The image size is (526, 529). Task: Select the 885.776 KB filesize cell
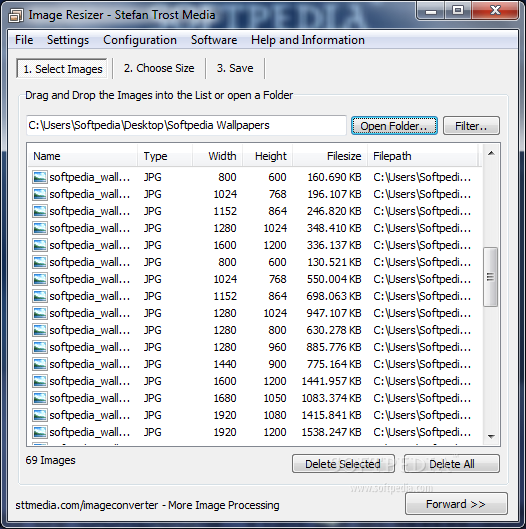(334, 347)
